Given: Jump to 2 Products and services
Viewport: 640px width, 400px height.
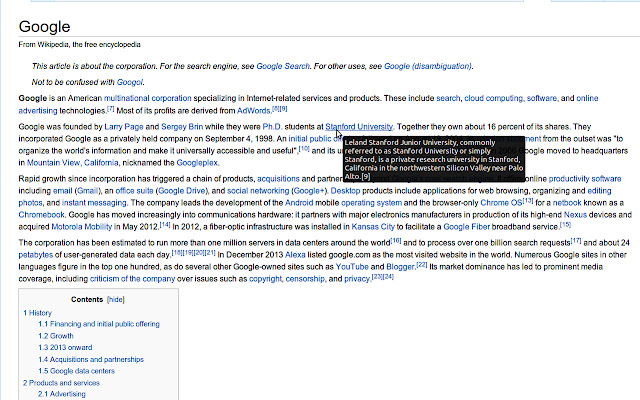Looking at the screenshot, I should [61, 383].
